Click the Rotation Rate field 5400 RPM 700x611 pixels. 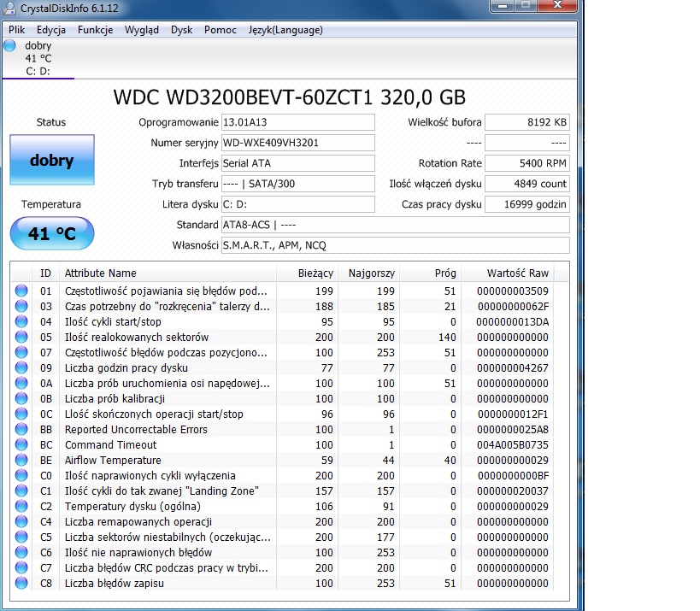pyautogui.click(x=527, y=163)
